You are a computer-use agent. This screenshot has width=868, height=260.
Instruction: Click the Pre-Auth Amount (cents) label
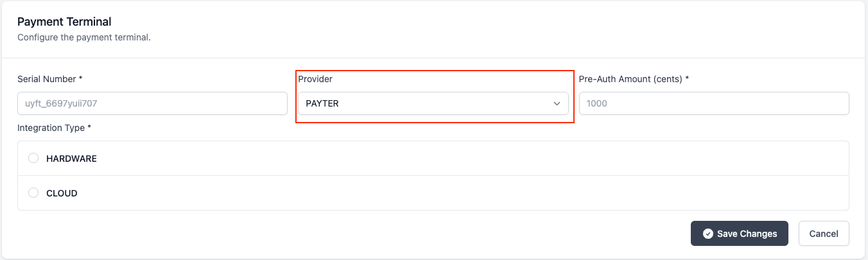pos(631,79)
